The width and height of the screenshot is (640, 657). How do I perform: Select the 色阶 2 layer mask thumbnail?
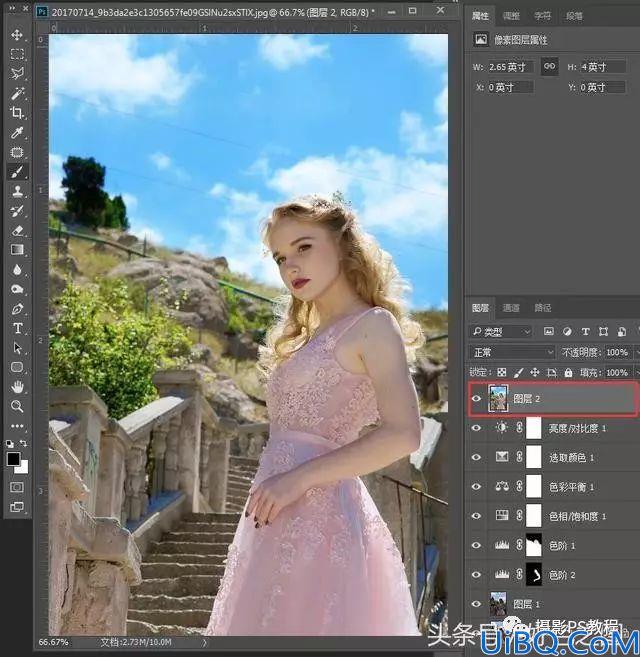click(534, 574)
